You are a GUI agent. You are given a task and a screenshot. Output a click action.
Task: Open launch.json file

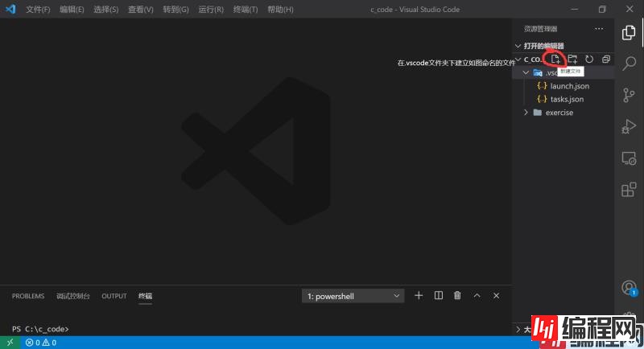coord(569,86)
